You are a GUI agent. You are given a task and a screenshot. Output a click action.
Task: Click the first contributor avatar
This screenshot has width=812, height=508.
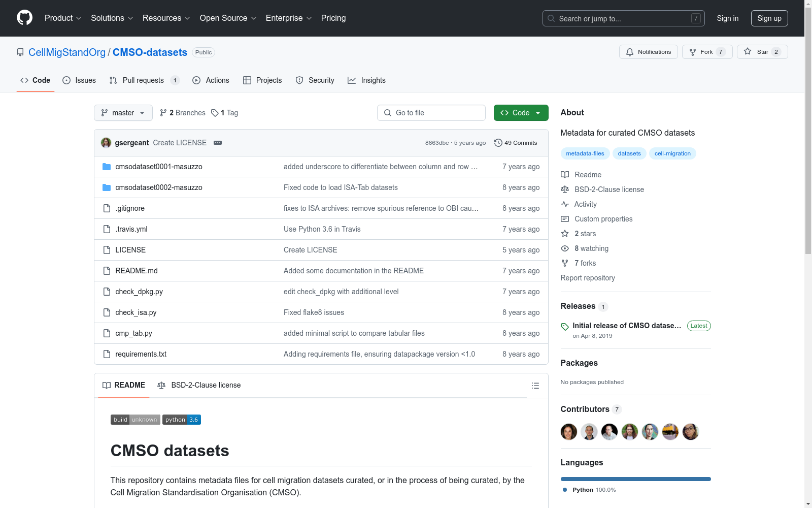pyautogui.click(x=569, y=432)
